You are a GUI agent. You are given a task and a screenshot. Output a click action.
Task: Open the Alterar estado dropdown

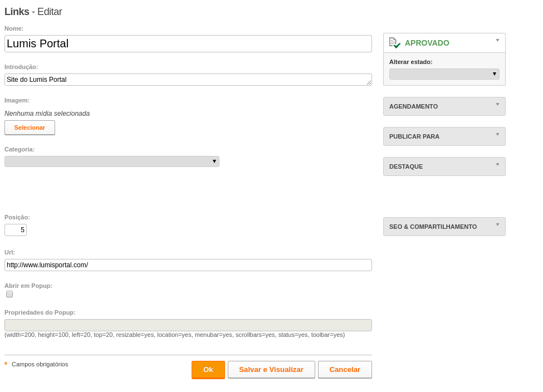[444, 73]
